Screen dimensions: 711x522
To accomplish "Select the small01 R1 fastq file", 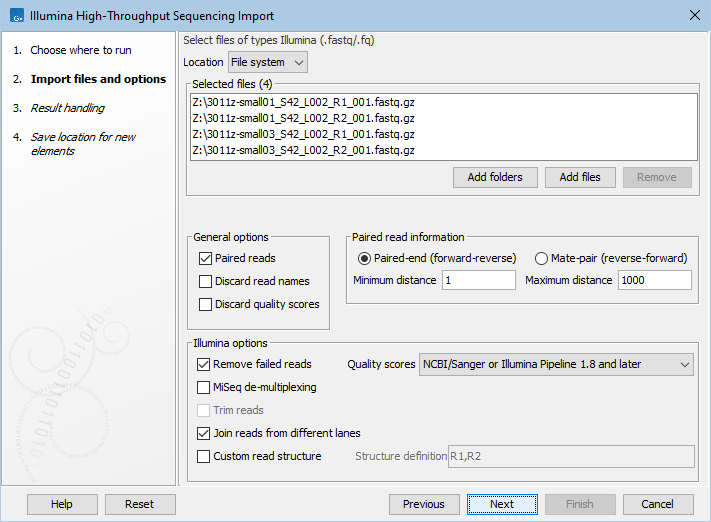I will click(302, 101).
